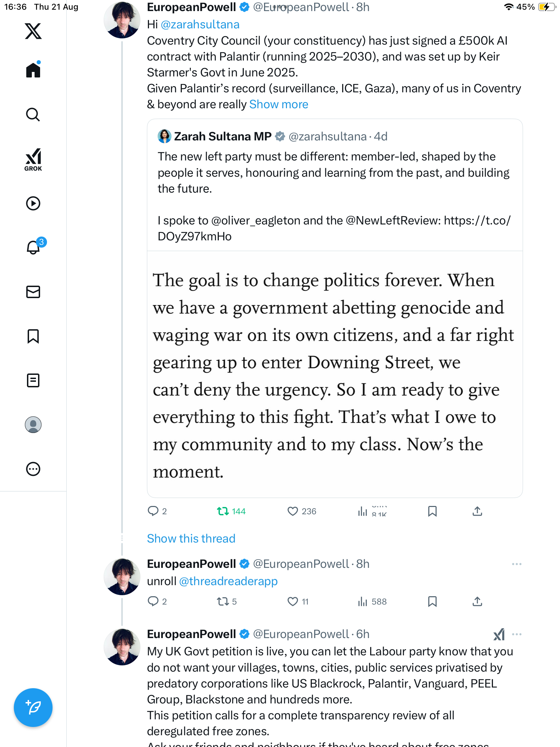560x747 pixels.
Task: Expand truncated tweet with Show more
Action: click(279, 104)
